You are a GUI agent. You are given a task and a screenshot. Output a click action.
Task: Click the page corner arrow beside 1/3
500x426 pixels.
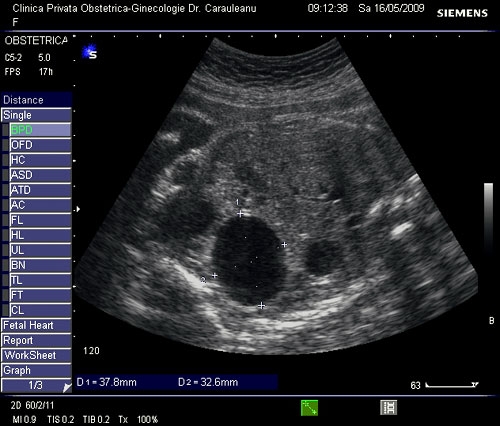(67, 387)
